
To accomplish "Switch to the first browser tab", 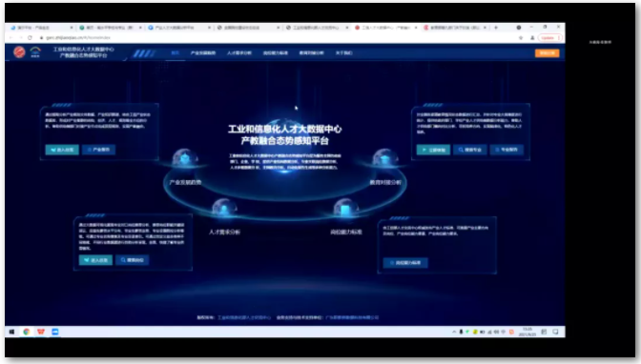I will [x=41, y=28].
